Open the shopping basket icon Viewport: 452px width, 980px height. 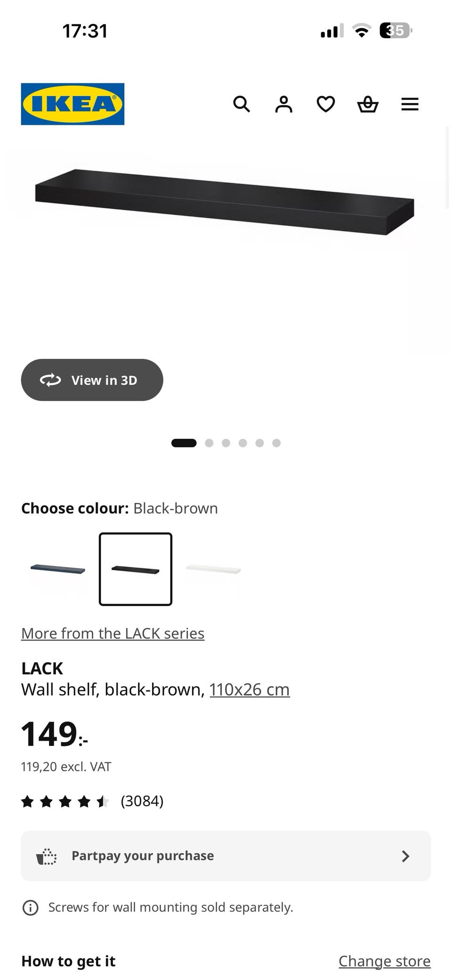tap(368, 104)
